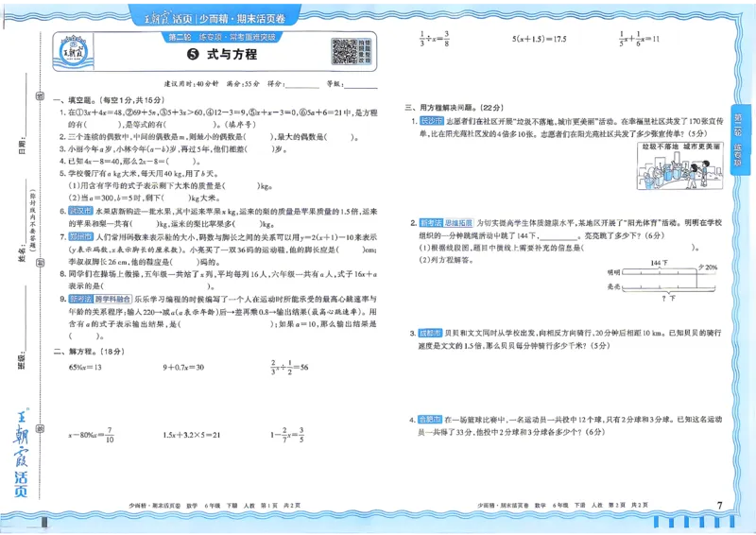The height and width of the screenshot is (535, 756).
Task: Click the round 王朝霞 logo in the title box
Action: point(74,51)
